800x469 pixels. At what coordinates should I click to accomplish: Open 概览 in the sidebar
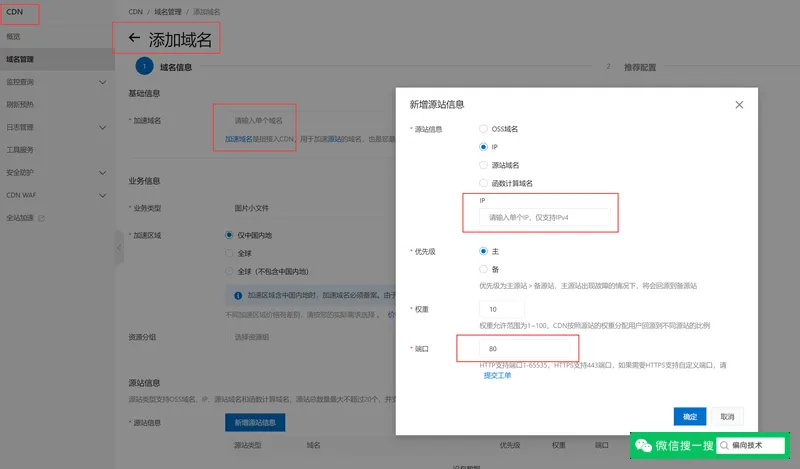point(13,36)
